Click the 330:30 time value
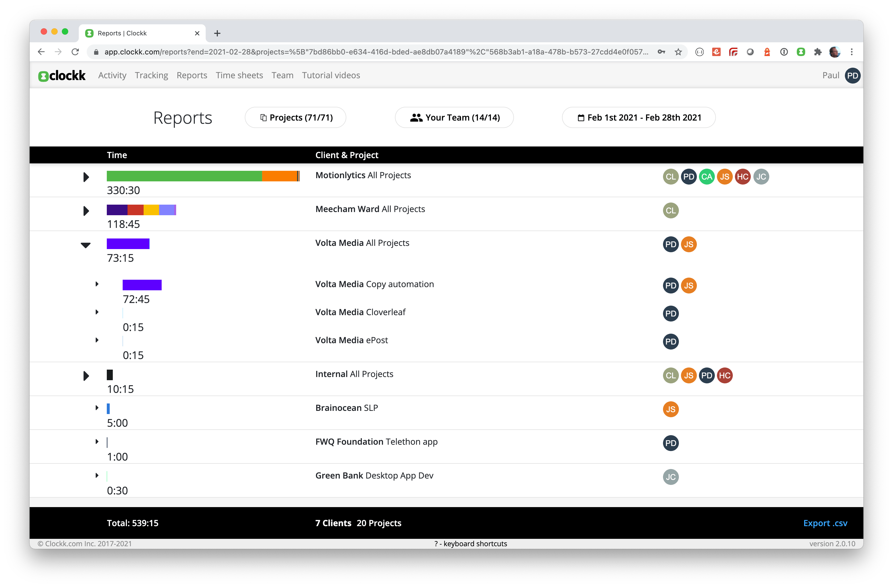 tap(123, 191)
